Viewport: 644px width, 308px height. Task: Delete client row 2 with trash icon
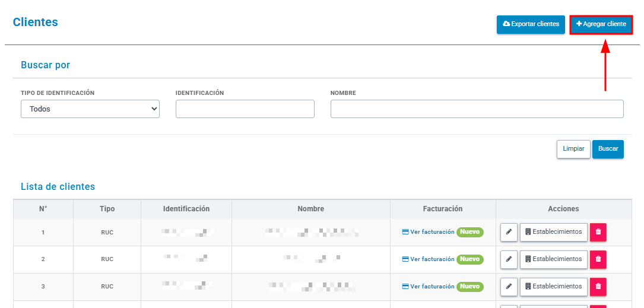[598, 259]
